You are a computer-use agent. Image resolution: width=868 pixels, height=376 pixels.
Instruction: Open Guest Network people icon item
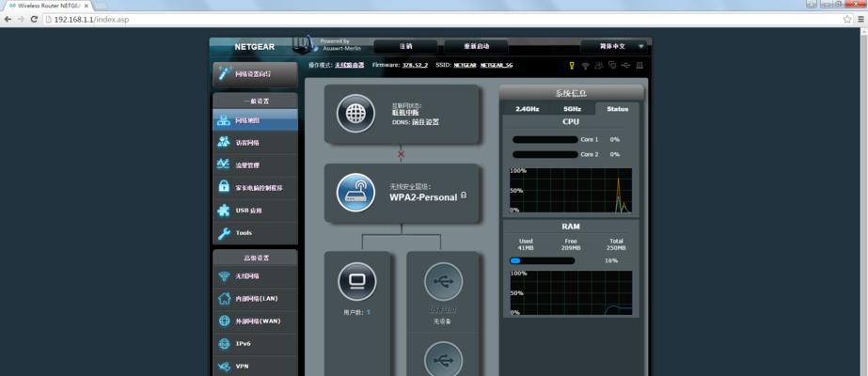click(x=255, y=143)
